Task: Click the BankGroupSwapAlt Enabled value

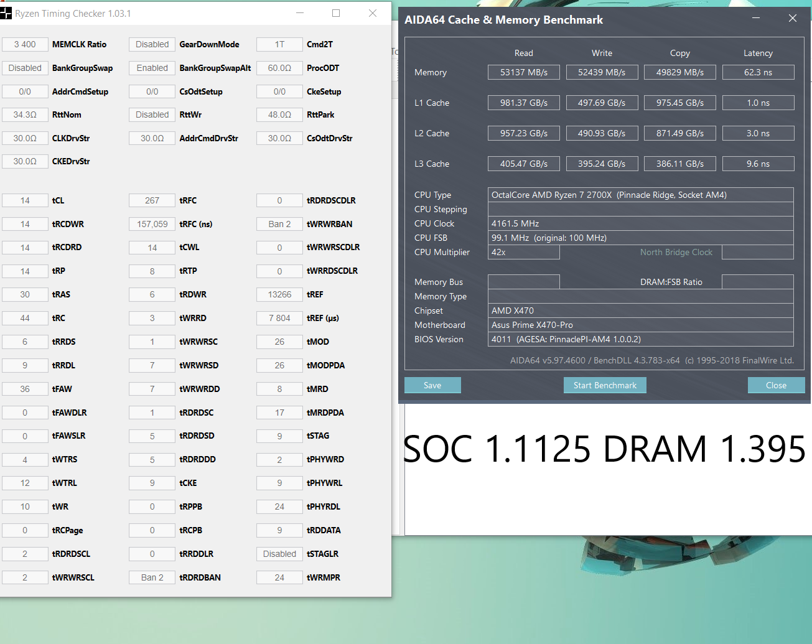Action: coord(152,68)
